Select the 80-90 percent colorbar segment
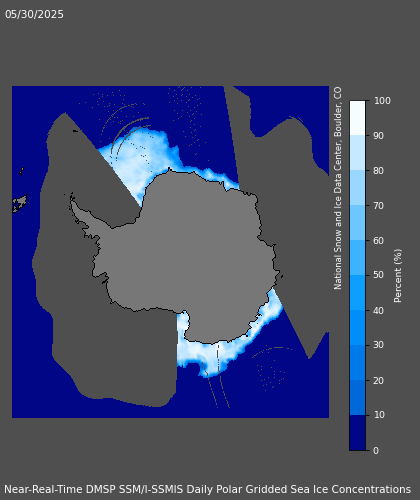This screenshot has height=500, width=420. tap(357, 153)
